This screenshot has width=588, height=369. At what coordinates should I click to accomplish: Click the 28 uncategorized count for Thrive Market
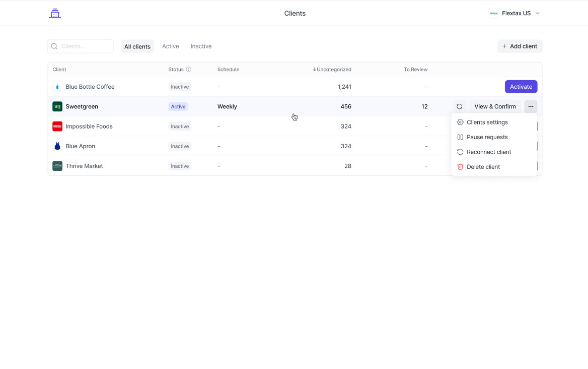pos(348,166)
